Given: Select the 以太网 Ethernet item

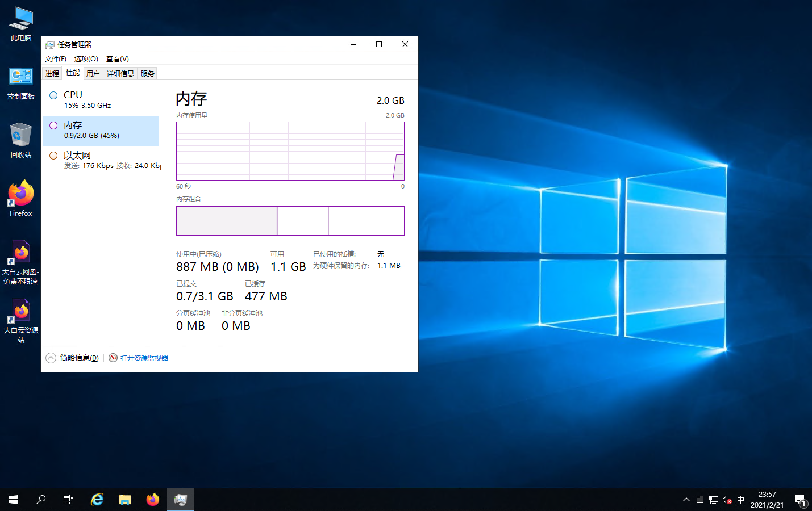Looking at the screenshot, I should [x=101, y=160].
